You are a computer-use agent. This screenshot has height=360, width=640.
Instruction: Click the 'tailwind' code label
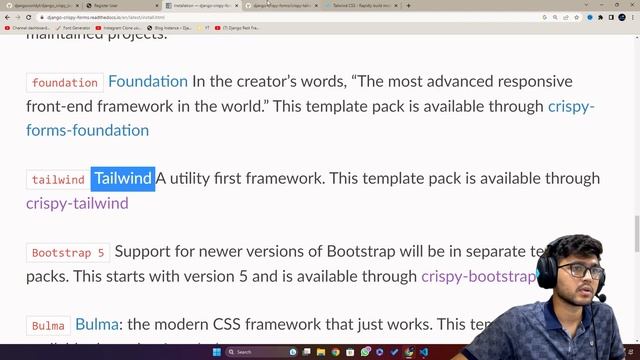pyautogui.click(x=58, y=180)
